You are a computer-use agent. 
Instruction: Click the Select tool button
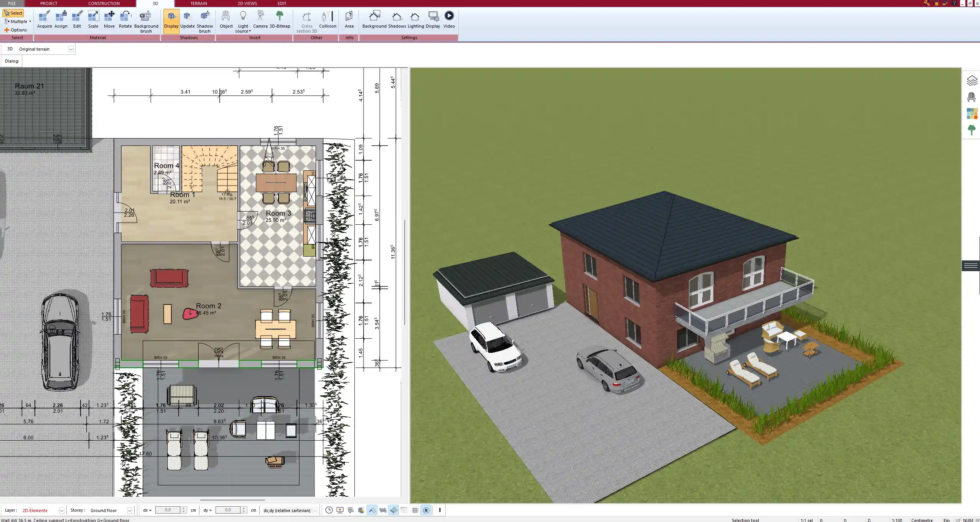[x=13, y=13]
